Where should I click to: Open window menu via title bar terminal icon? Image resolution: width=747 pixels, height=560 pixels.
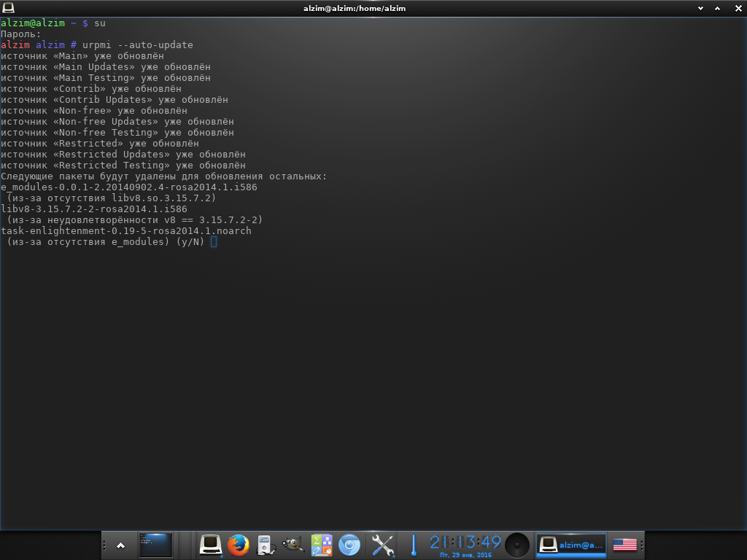pos(8,8)
